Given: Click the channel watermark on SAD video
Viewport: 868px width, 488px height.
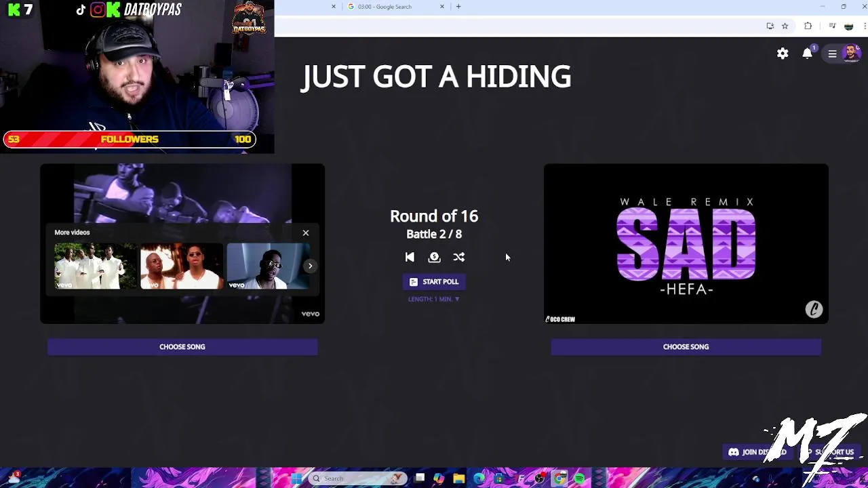Looking at the screenshot, I should 814,310.
